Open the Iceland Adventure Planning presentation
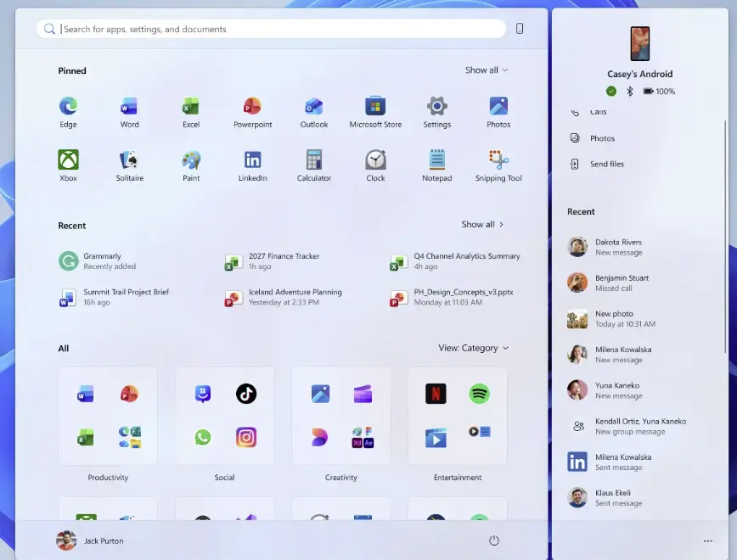Screen dimensions: 737x560 283,297
